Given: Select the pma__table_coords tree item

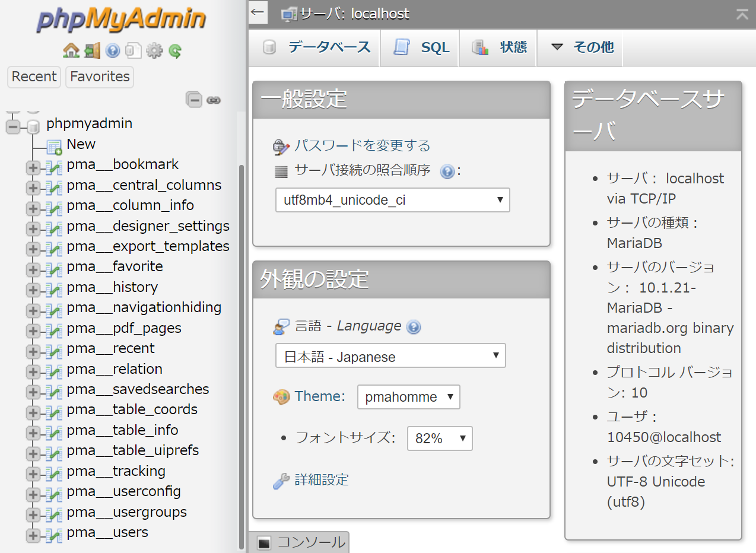Looking at the screenshot, I should click(x=132, y=409).
